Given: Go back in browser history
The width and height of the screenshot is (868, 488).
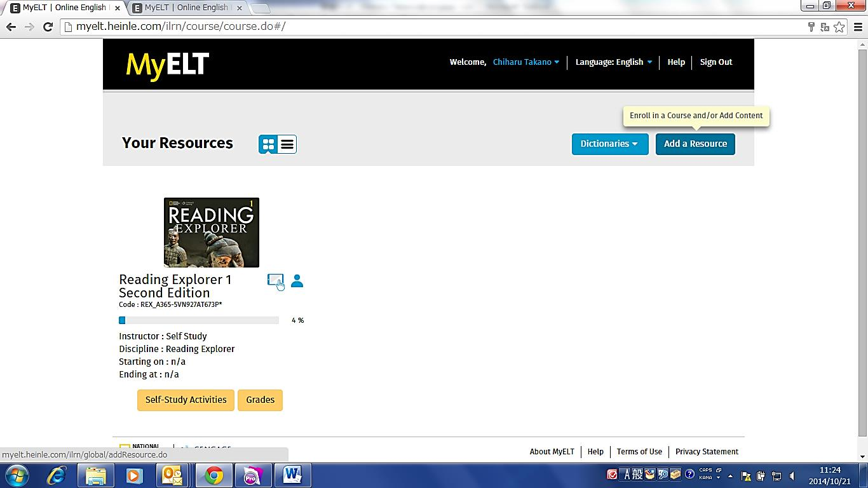Looking at the screenshot, I should click(11, 27).
